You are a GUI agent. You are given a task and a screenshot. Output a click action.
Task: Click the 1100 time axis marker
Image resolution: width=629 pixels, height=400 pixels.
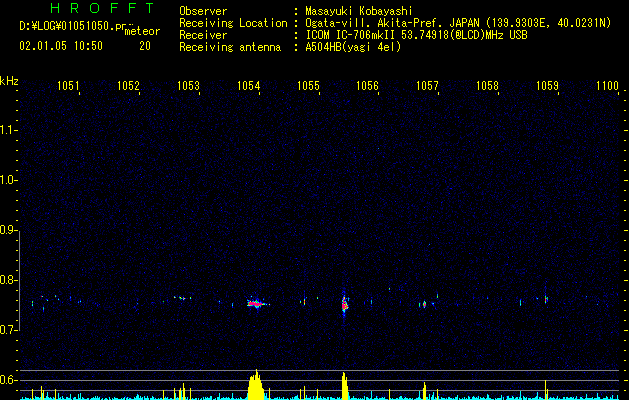coord(607,85)
